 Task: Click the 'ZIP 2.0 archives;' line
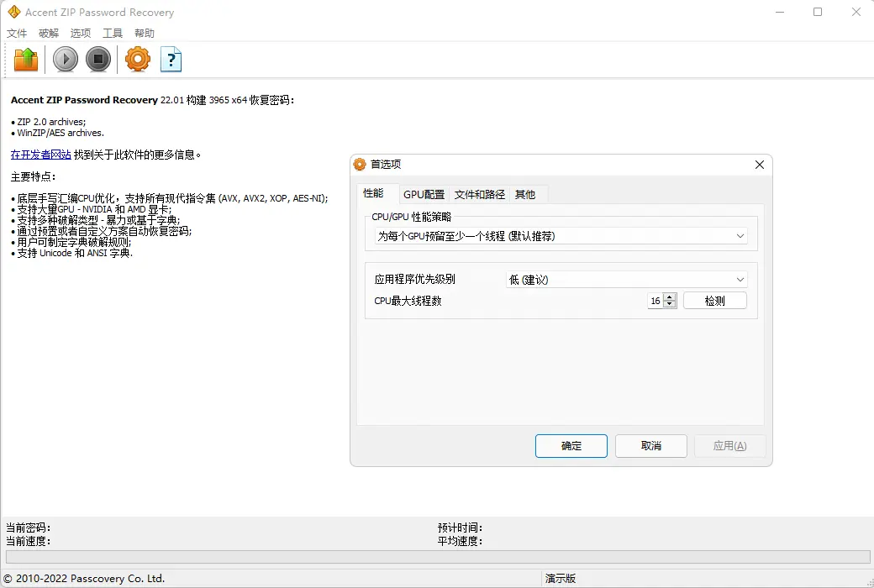point(49,122)
